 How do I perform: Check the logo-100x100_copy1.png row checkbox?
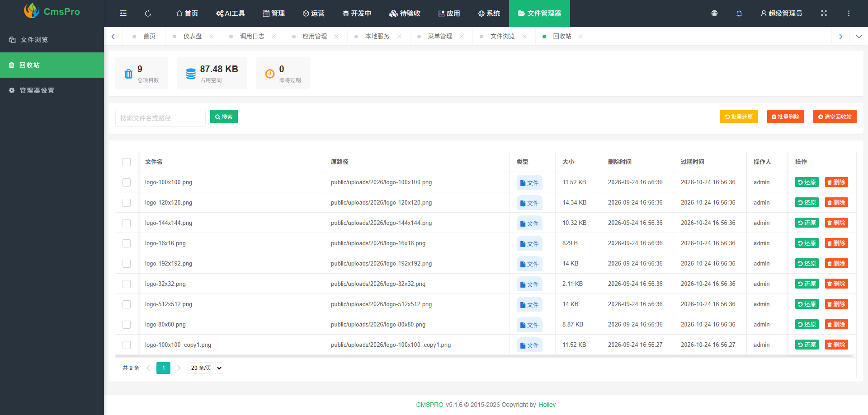click(127, 345)
